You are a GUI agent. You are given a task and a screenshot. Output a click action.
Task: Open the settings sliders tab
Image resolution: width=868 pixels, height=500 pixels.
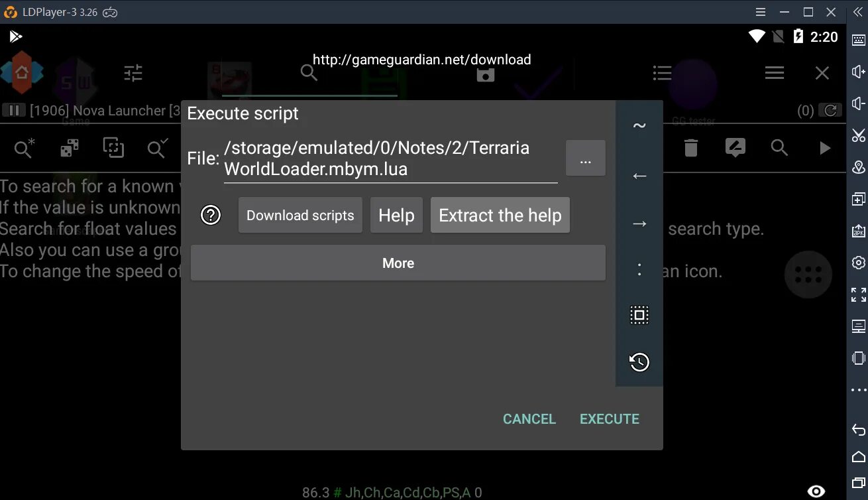(x=133, y=73)
